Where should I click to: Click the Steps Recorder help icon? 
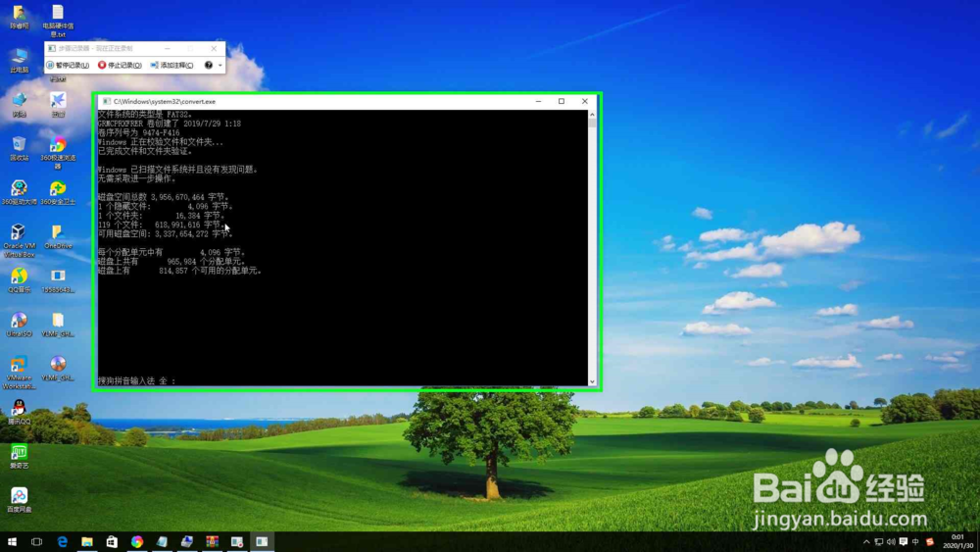pos(209,65)
